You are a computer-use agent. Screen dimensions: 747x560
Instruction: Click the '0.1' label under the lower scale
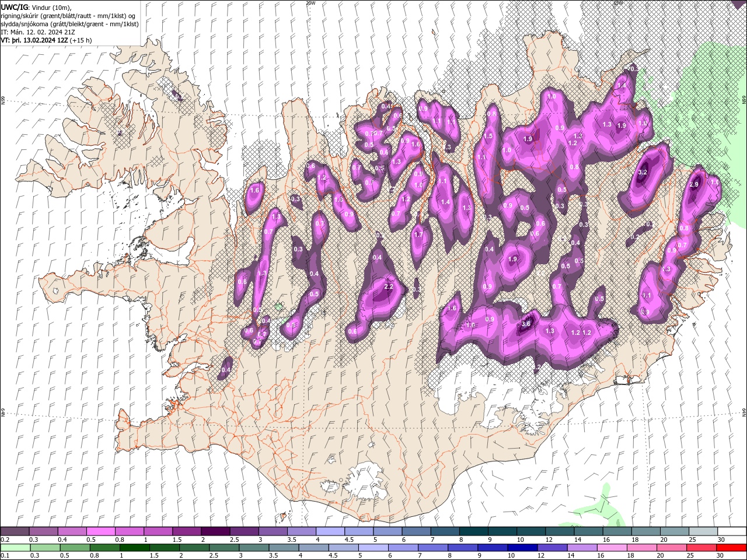pyautogui.click(x=4, y=556)
